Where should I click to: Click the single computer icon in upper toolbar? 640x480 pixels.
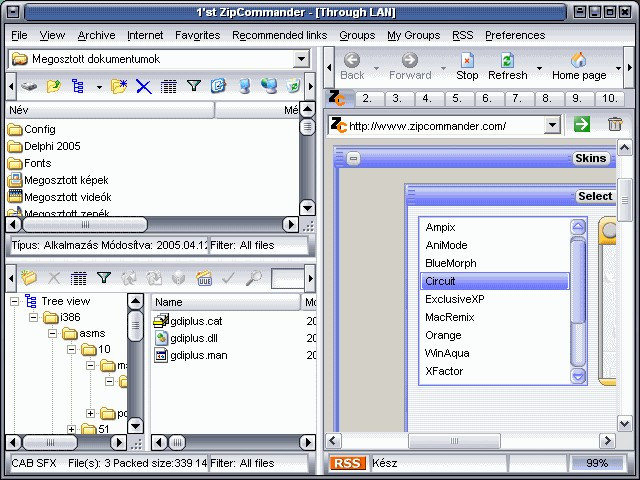click(244, 86)
